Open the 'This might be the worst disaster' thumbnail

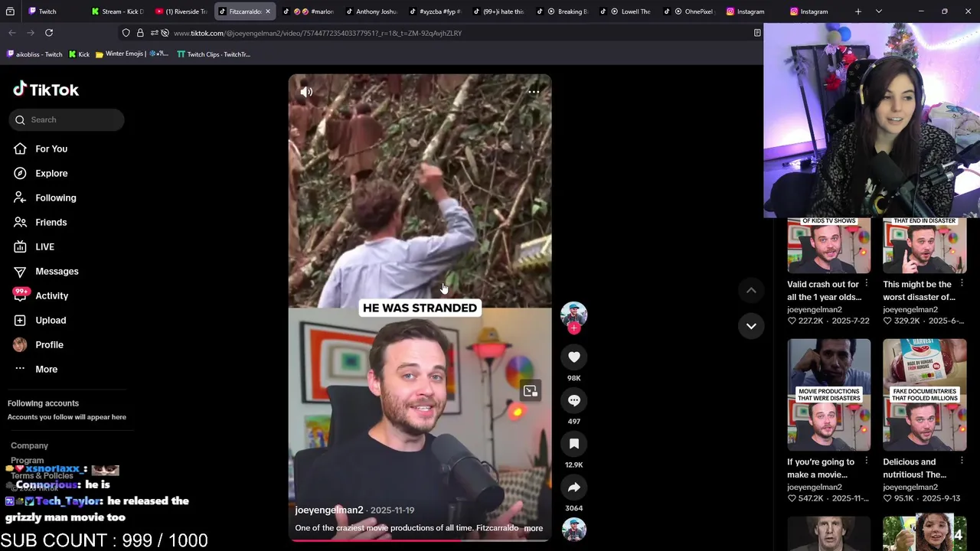924,246
